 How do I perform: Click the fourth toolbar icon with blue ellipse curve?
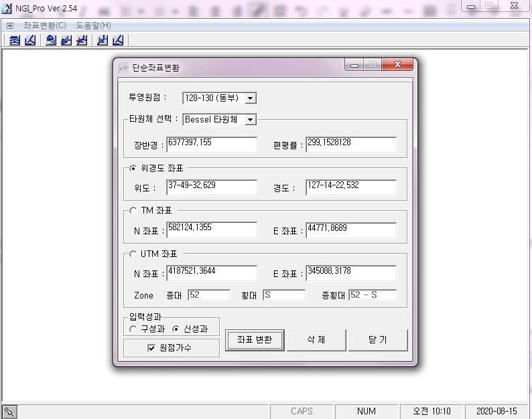66,40
